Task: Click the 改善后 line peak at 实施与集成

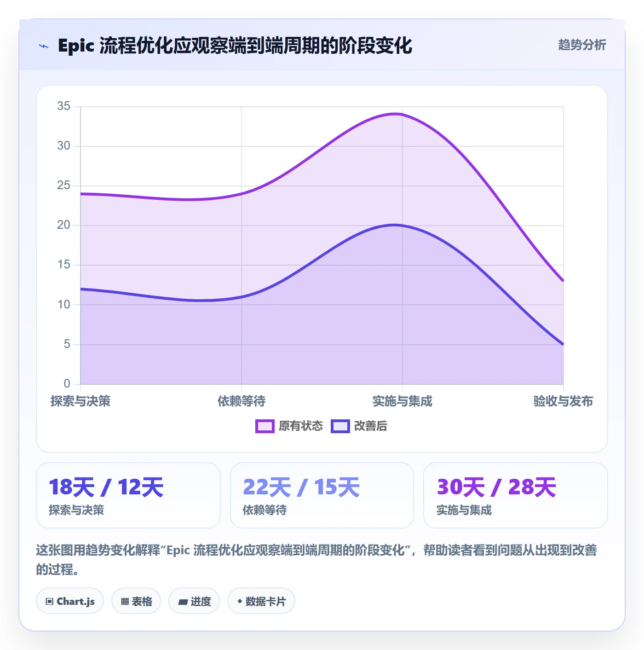Action: tap(402, 226)
